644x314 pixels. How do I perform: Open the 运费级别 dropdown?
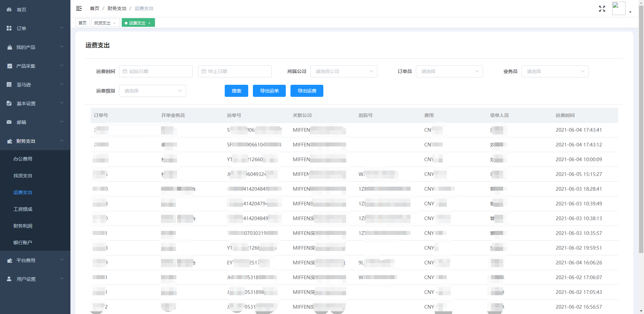[x=152, y=91]
